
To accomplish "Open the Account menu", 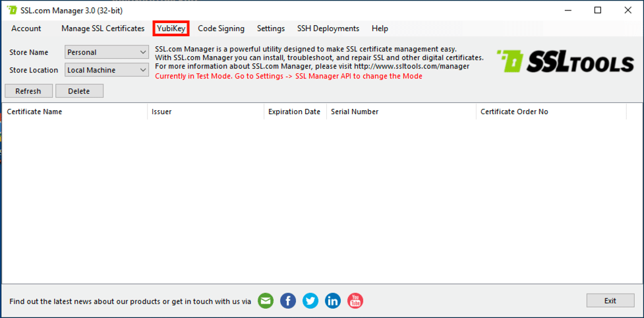I will 26,28.
